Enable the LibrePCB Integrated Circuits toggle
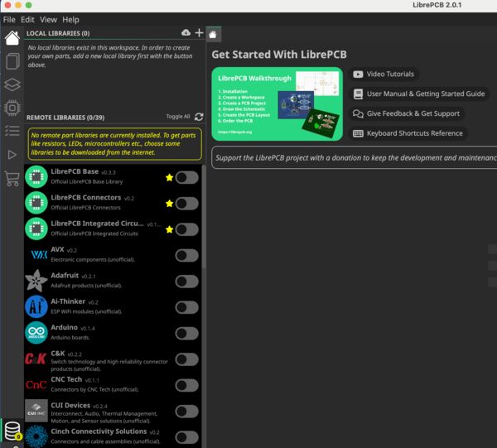The image size is (497, 448). point(187,229)
